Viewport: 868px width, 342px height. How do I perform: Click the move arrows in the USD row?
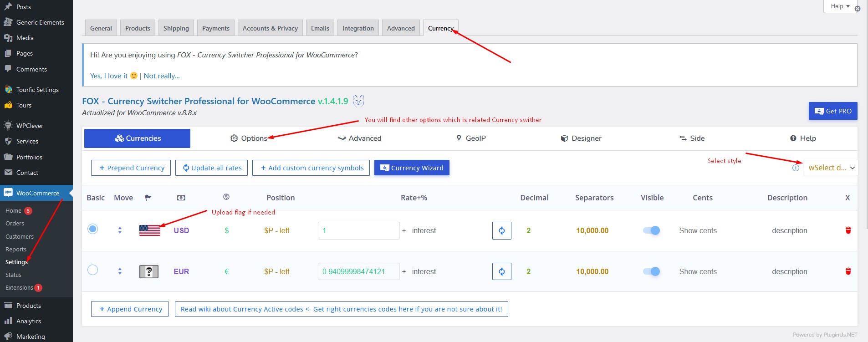click(120, 230)
